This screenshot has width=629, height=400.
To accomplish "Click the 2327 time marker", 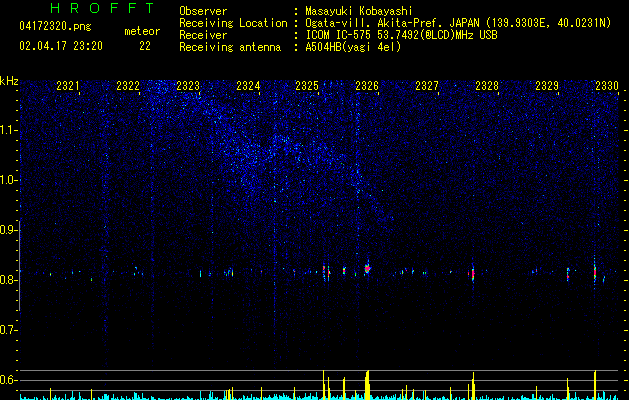I will pyautogui.click(x=427, y=86).
